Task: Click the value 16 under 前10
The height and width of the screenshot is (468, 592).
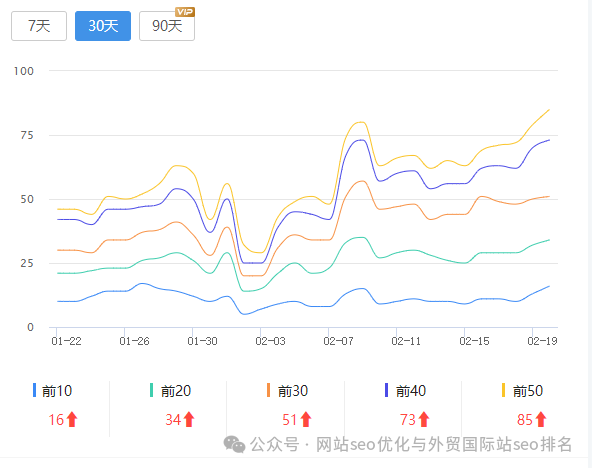Action: [56, 420]
